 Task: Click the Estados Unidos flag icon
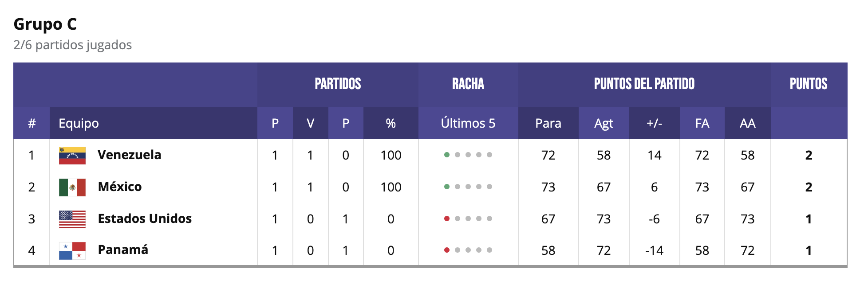click(x=72, y=219)
